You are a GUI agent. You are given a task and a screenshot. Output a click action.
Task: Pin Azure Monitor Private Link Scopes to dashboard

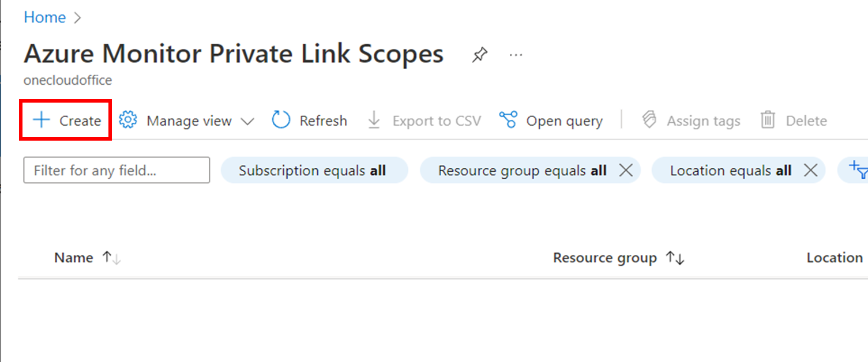[x=479, y=54]
